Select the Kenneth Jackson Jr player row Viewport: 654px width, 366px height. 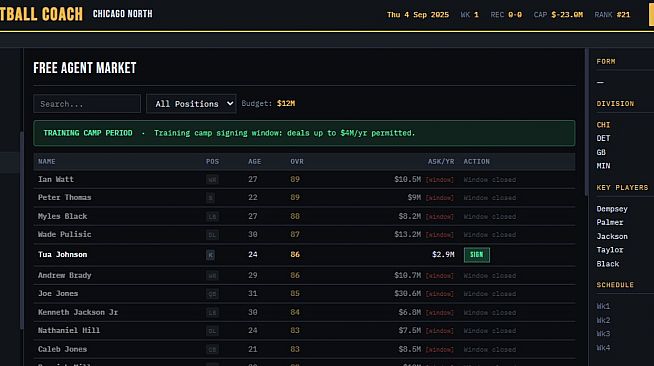click(x=304, y=312)
